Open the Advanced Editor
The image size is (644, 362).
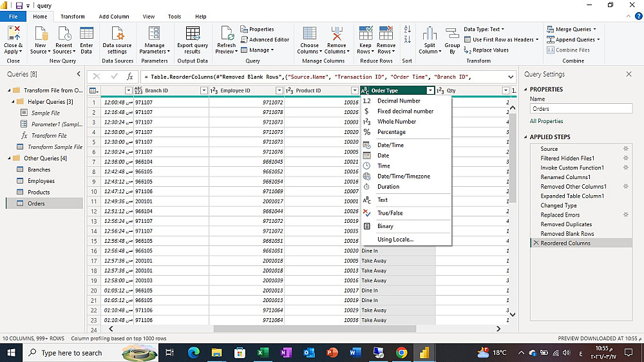[x=265, y=39]
